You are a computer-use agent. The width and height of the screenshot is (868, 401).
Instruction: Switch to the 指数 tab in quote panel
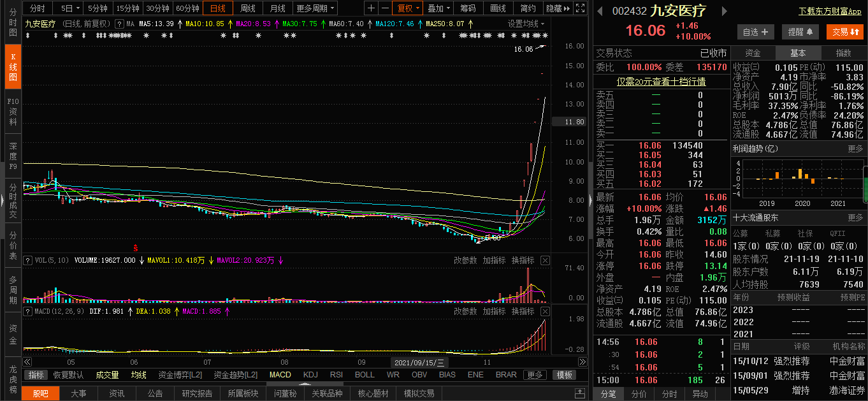point(843,53)
